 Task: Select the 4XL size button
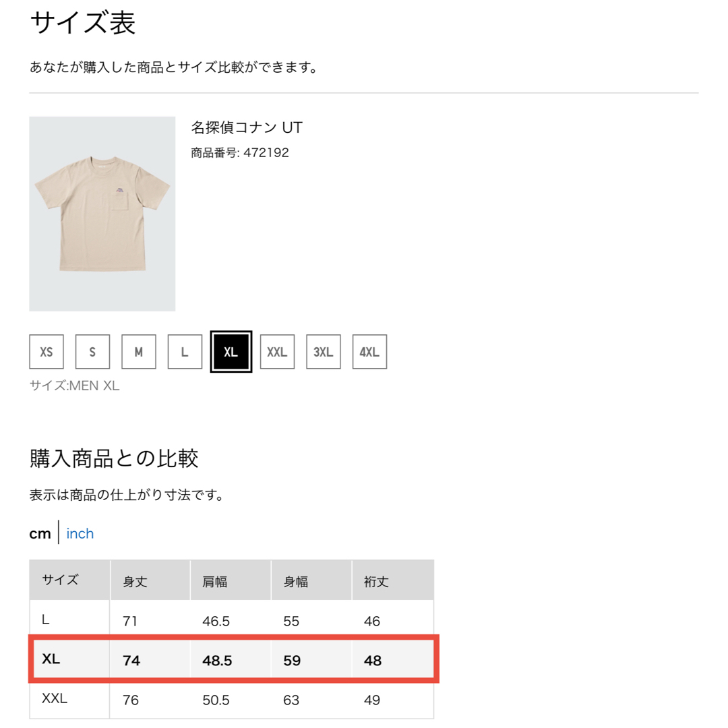pos(369,351)
